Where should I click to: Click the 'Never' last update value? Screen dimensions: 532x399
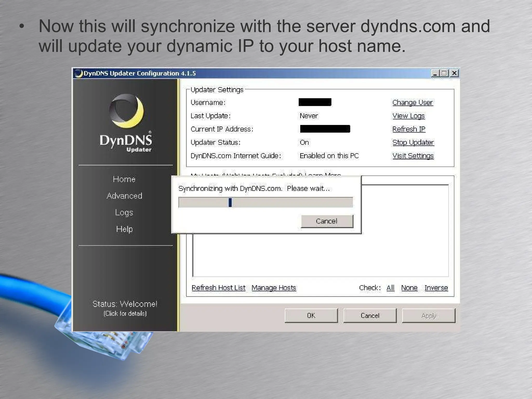pyautogui.click(x=309, y=116)
